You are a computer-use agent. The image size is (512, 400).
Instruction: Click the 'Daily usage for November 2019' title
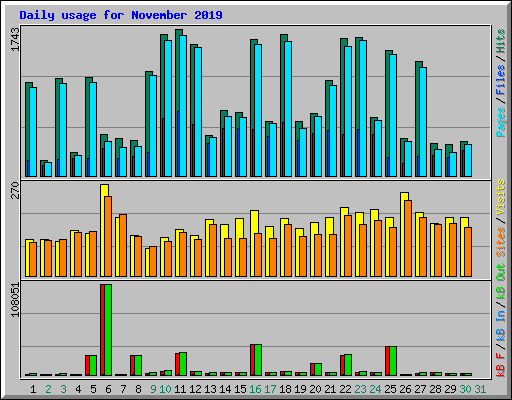[x=121, y=15]
